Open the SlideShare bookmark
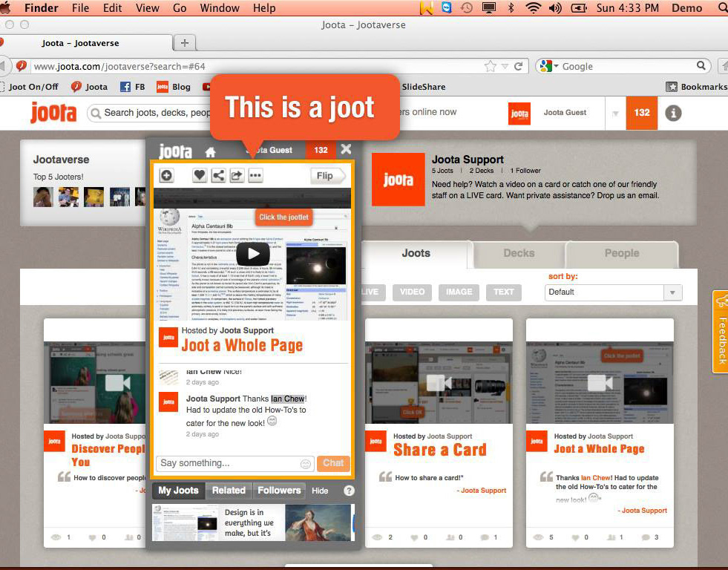The height and width of the screenshot is (570, 728). (x=424, y=87)
